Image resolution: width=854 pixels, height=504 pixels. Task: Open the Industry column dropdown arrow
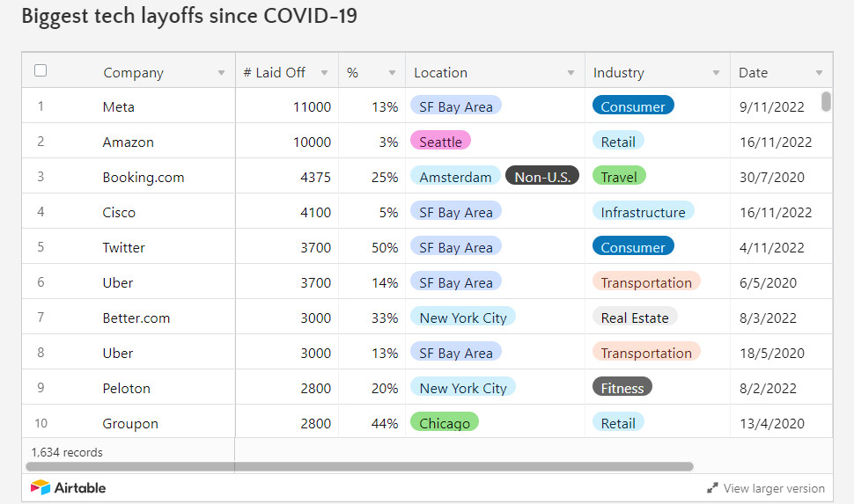(716, 73)
